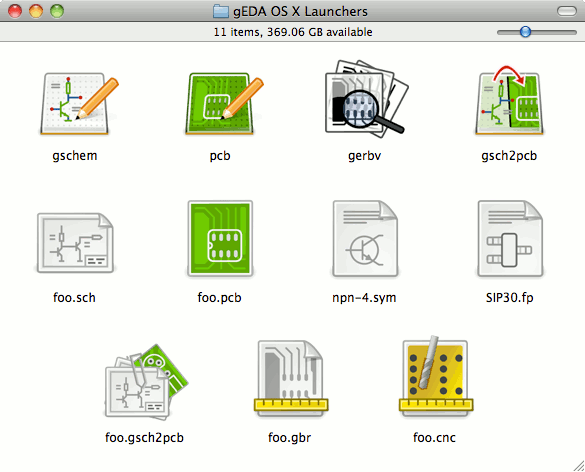The width and height of the screenshot is (585, 472).
Task: Click the folder proxy icon in title bar
Action: pos(221,11)
